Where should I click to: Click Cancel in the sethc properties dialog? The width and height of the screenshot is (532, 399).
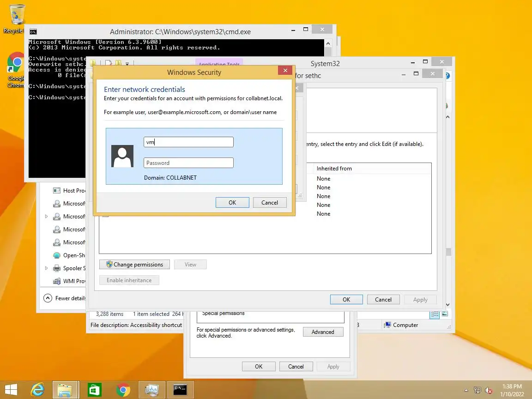tap(296, 366)
